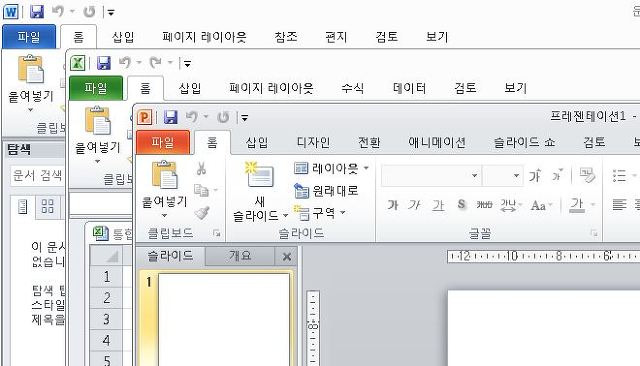Click the Save icon in the Excel window
This screenshot has height=366, width=640.
click(x=104, y=63)
